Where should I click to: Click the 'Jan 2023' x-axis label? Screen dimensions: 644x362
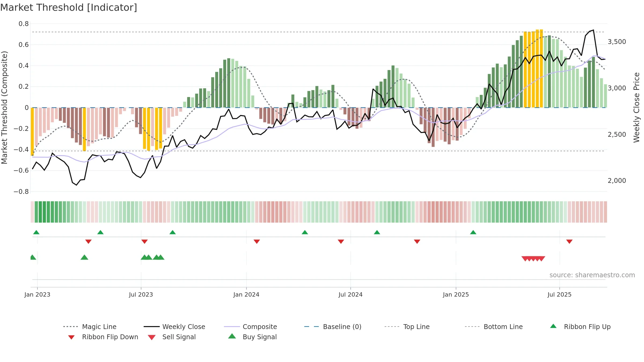point(37,294)
